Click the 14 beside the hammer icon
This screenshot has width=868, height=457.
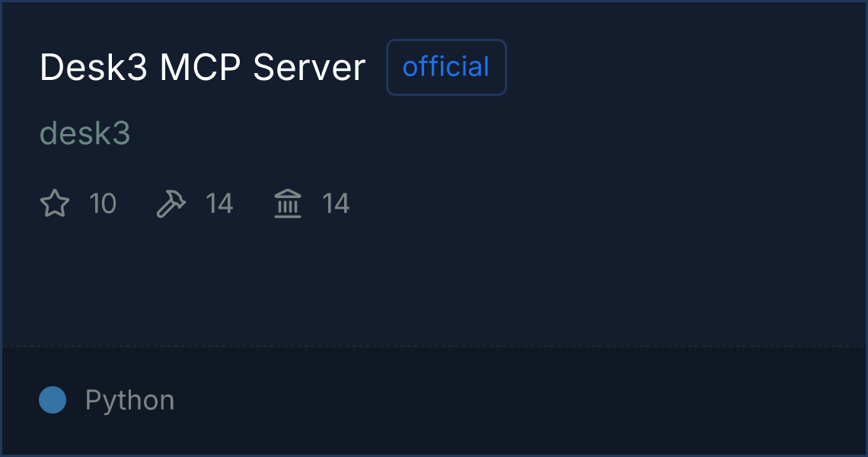click(x=219, y=203)
